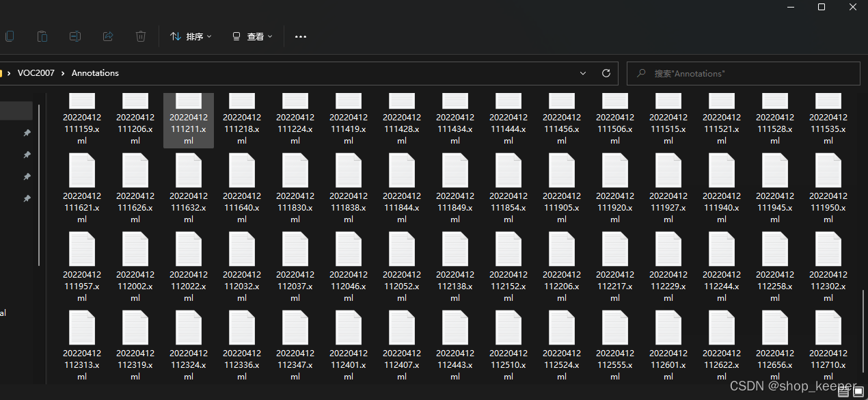
Task: Select file 20220412111218.xml
Action: point(242,120)
